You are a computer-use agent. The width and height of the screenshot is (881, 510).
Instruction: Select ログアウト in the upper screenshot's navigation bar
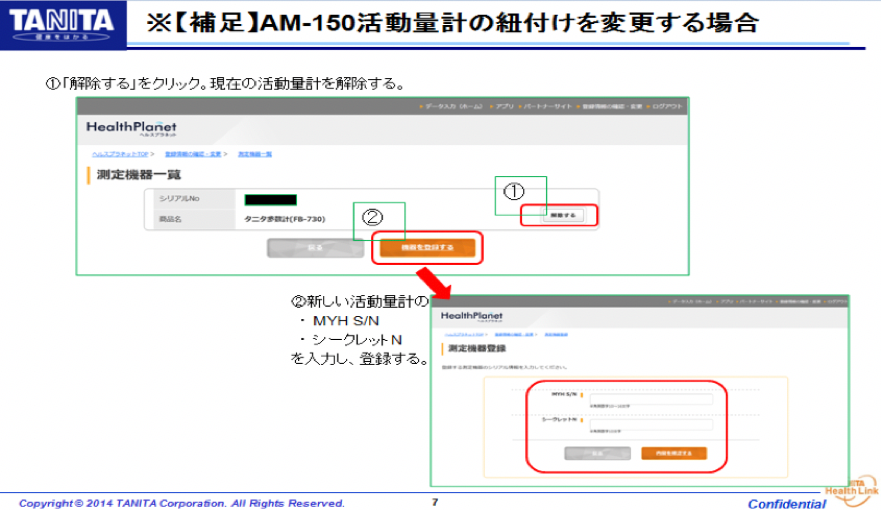pyautogui.click(x=666, y=106)
